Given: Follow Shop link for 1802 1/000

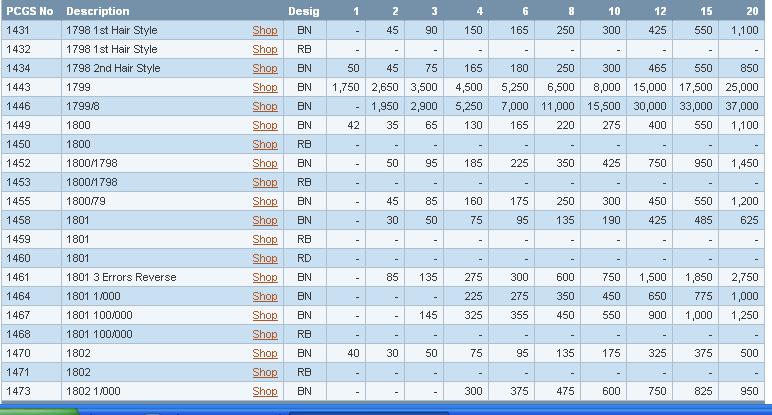Looking at the screenshot, I should tap(264, 391).
